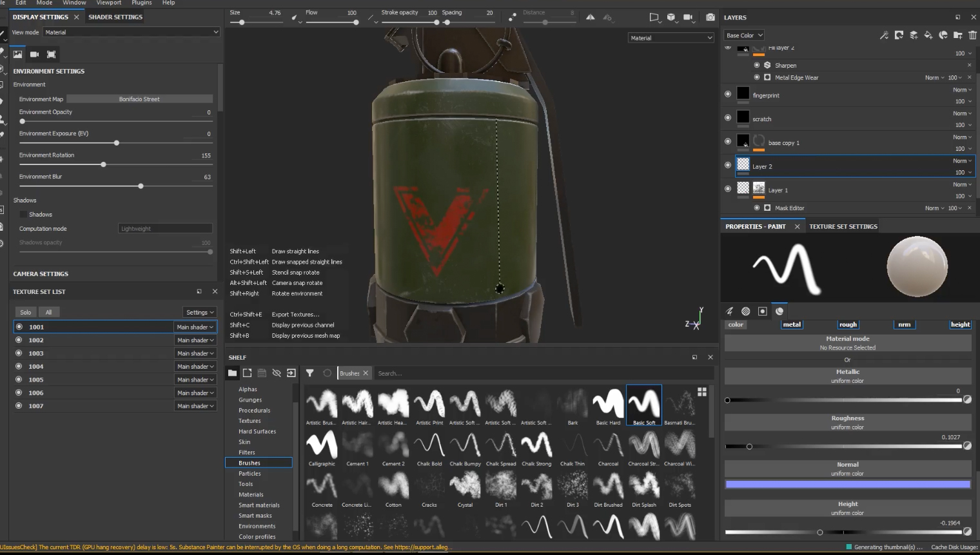The width and height of the screenshot is (980, 555).
Task: Click the Solo button in Texture Set List
Action: [x=26, y=313]
